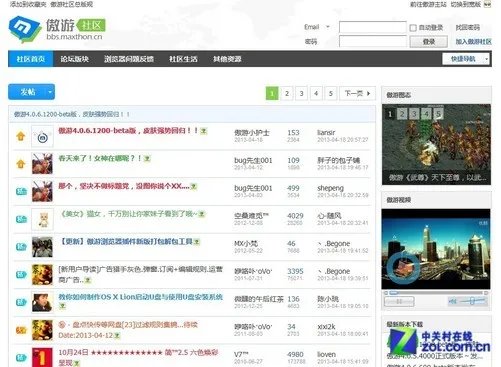The image size is (501, 367).
Task: Open the cat avatar of 空桑难觅
Action: pyautogui.click(x=42, y=219)
